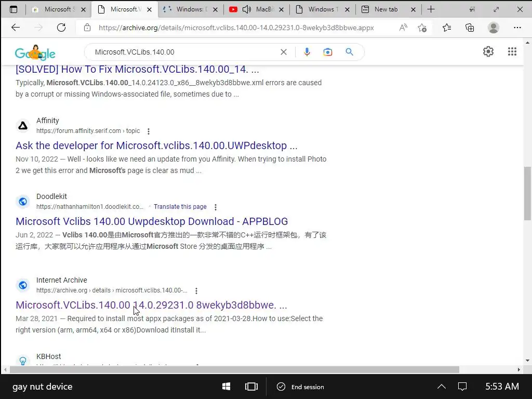The height and width of the screenshot is (399, 532).
Task: Go to the Google home logo
Action: (x=35, y=52)
